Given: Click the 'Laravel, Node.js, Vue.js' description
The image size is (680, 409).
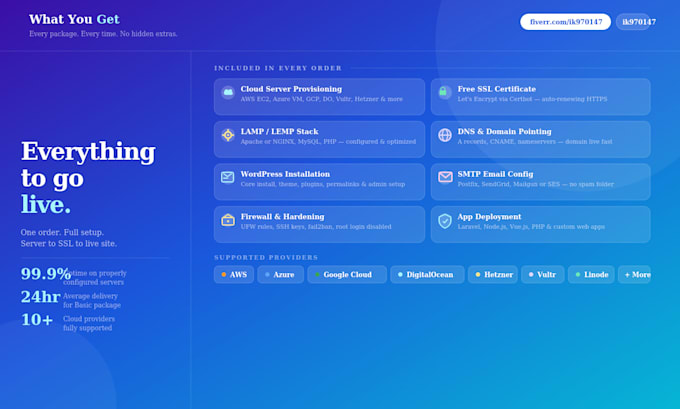Looking at the screenshot, I should (531, 227).
